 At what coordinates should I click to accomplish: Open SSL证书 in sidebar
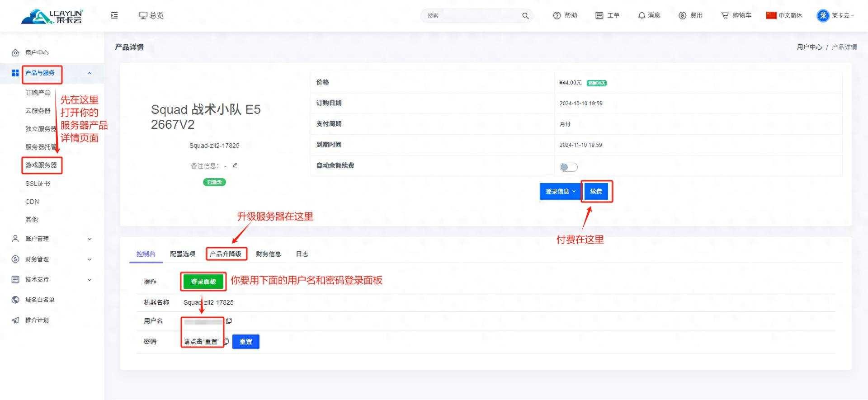coord(38,184)
